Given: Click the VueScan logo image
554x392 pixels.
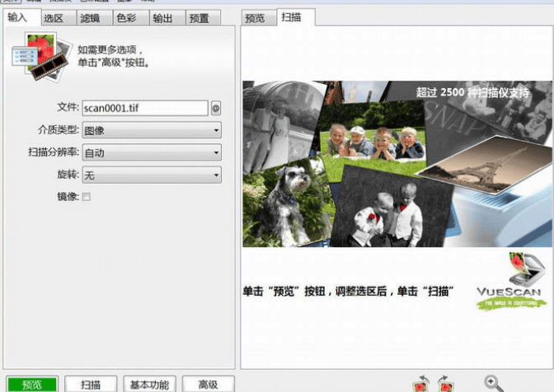Looking at the screenshot, I should [x=511, y=282].
